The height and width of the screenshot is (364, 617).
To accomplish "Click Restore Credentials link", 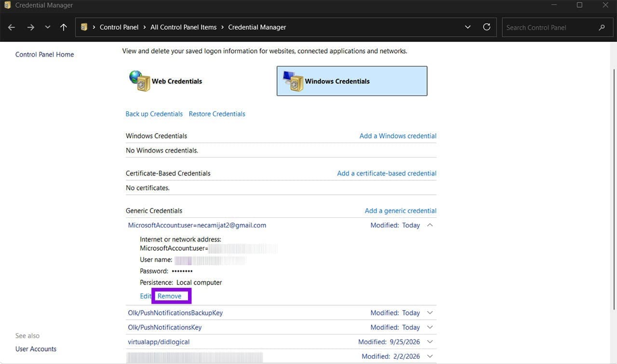I will [217, 114].
